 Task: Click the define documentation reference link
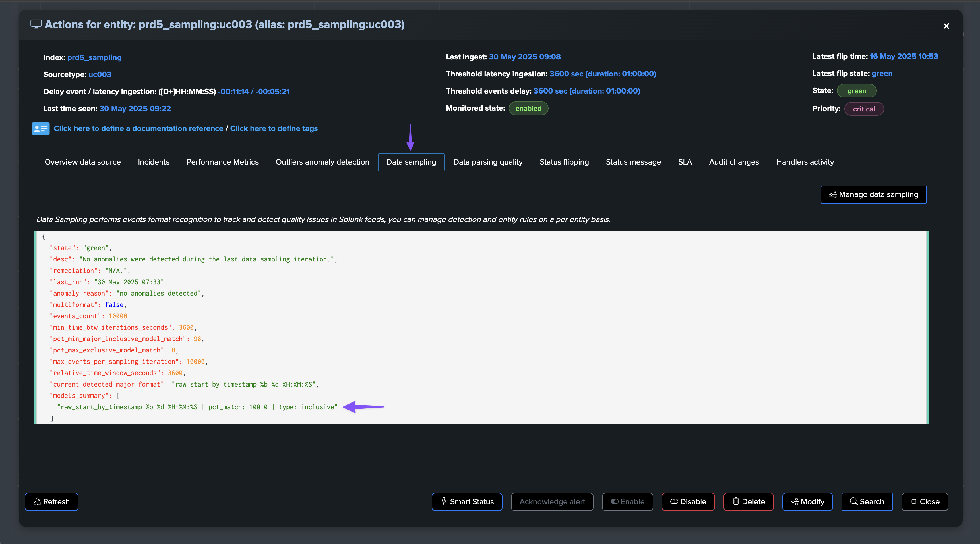pyautogui.click(x=138, y=128)
